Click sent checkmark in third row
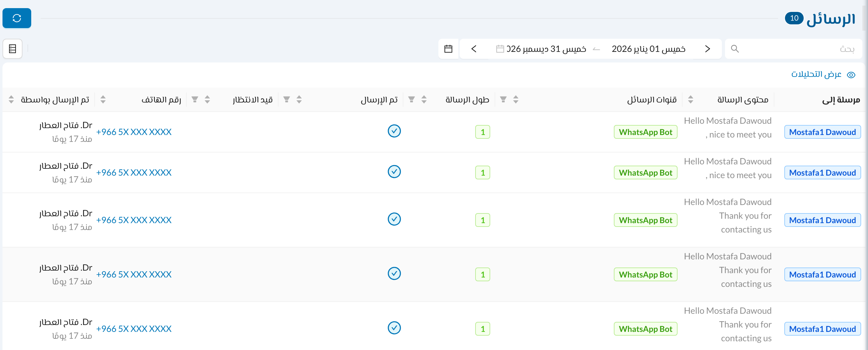This screenshot has height=350, width=868. point(394,219)
